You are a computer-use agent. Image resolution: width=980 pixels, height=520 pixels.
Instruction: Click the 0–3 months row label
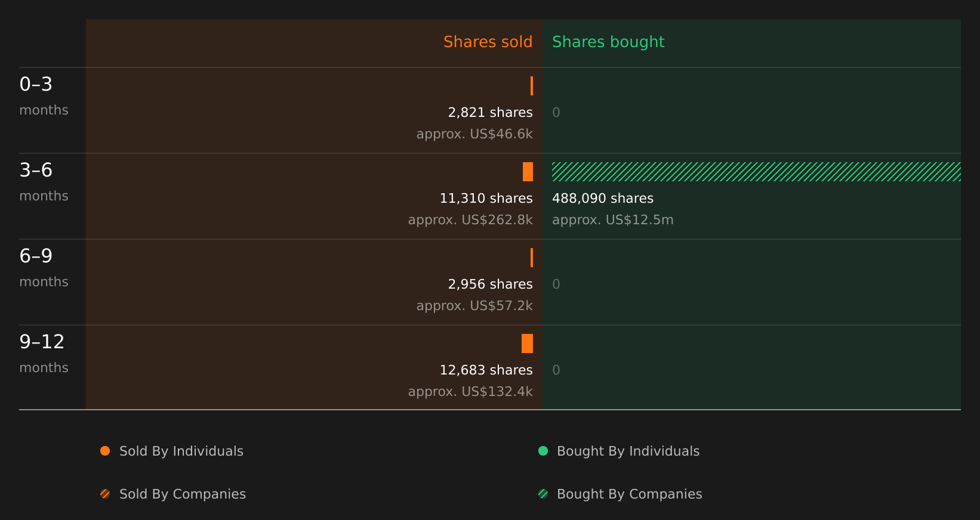click(44, 95)
